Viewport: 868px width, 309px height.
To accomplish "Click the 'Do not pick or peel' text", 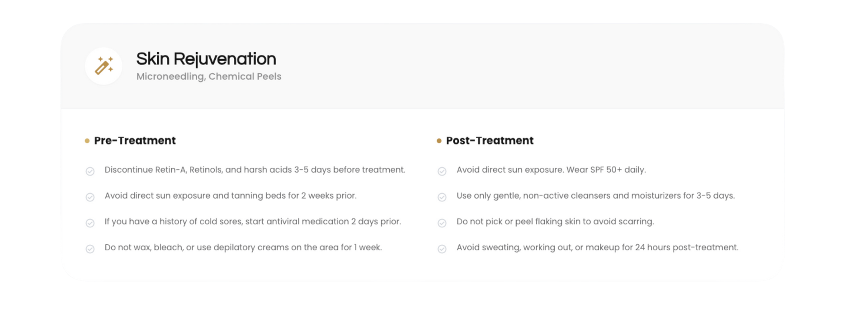I will [x=555, y=221].
